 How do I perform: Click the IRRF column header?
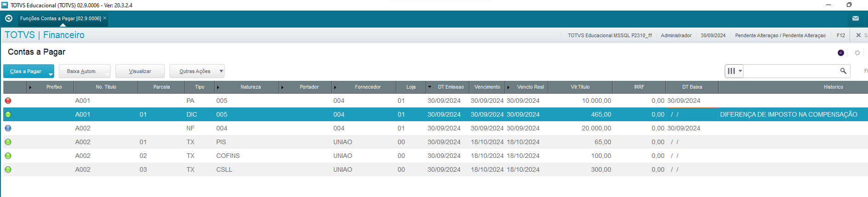(639, 87)
